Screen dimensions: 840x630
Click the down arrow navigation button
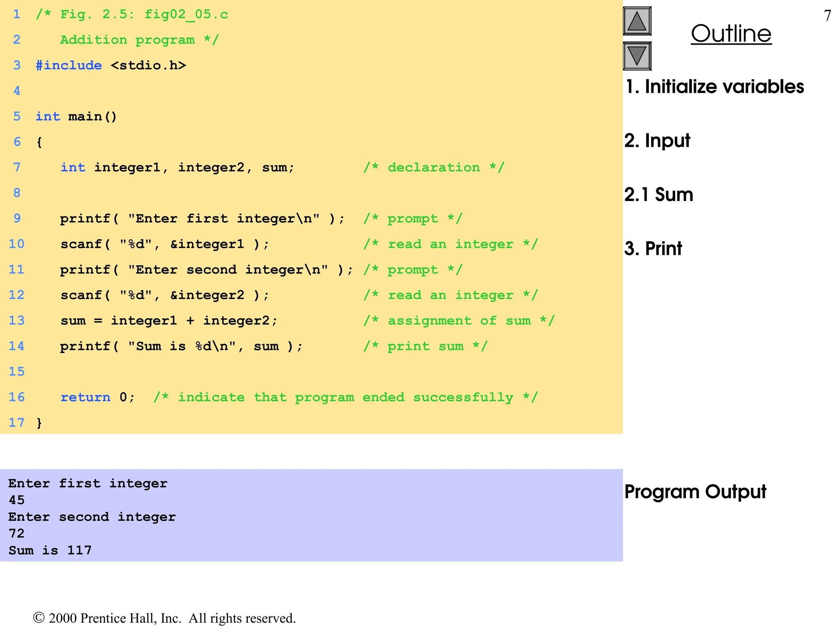click(x=637, y=56)
